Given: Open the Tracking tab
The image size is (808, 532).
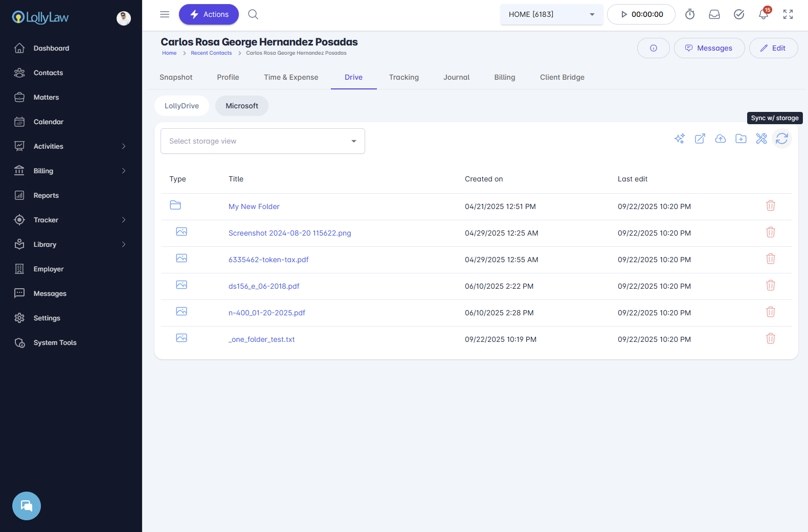Looking at the screenshot, I should click(404, 77).
